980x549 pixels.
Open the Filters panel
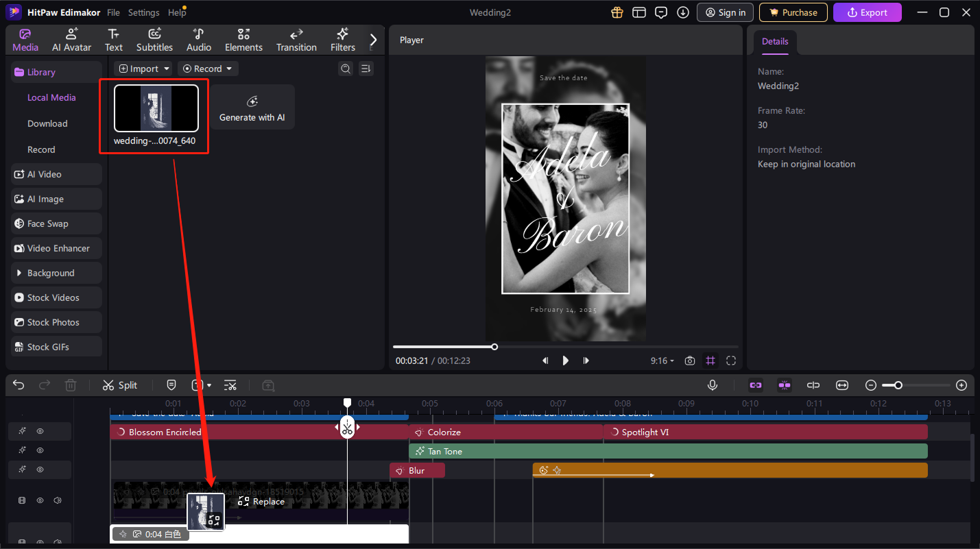[x=342, y=39]
